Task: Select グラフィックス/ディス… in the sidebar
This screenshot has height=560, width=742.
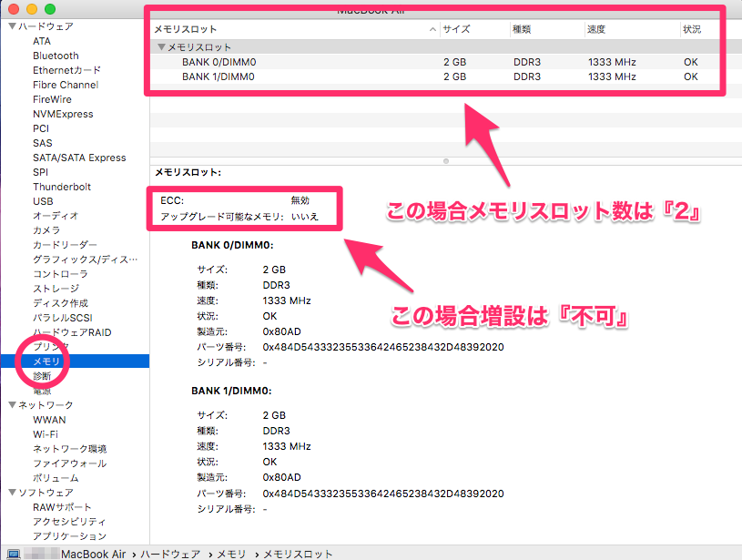Action: pos(86,260)
